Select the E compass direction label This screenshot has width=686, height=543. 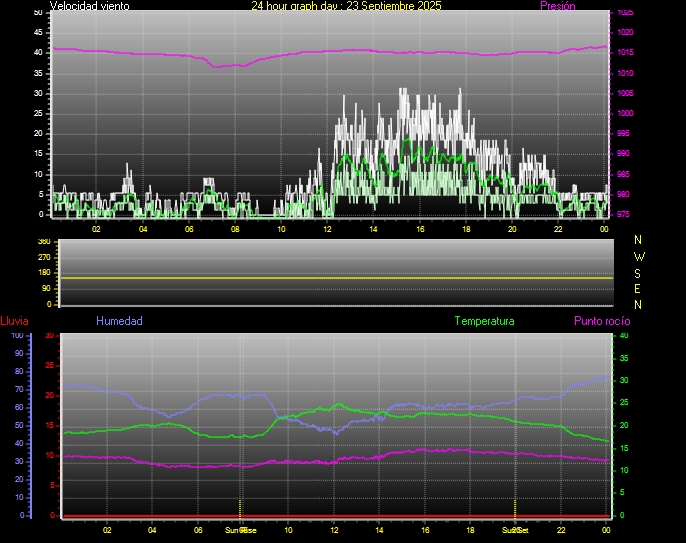pyautogui.click(x=639, y=288)
